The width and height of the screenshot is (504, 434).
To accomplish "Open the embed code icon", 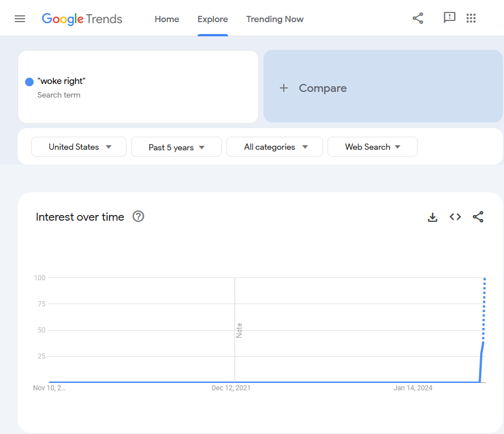I will (x=455, y=217).
